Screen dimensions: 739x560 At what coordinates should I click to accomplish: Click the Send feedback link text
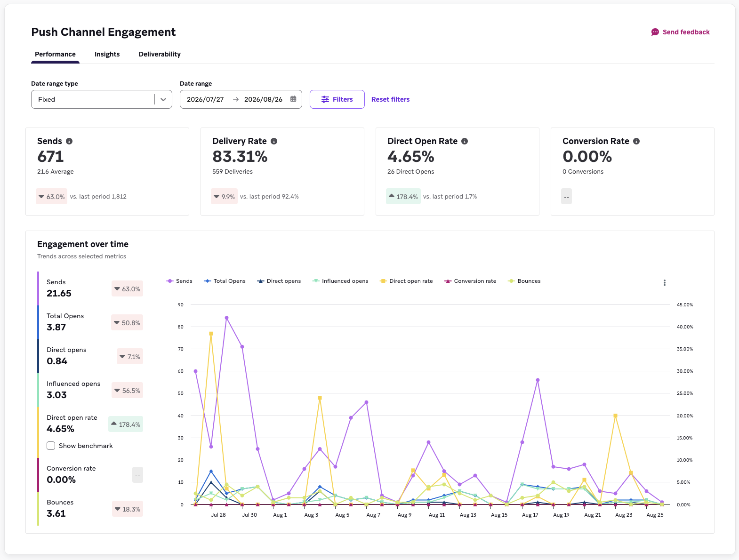686,32
